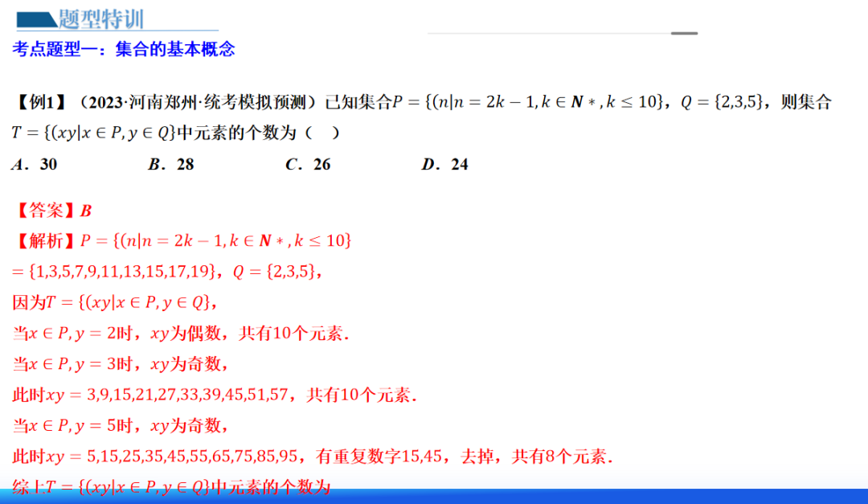The height and width of the screenshot is (504, 868).
Task: Choose answer option "B. 28"
Action: (171, 165)
